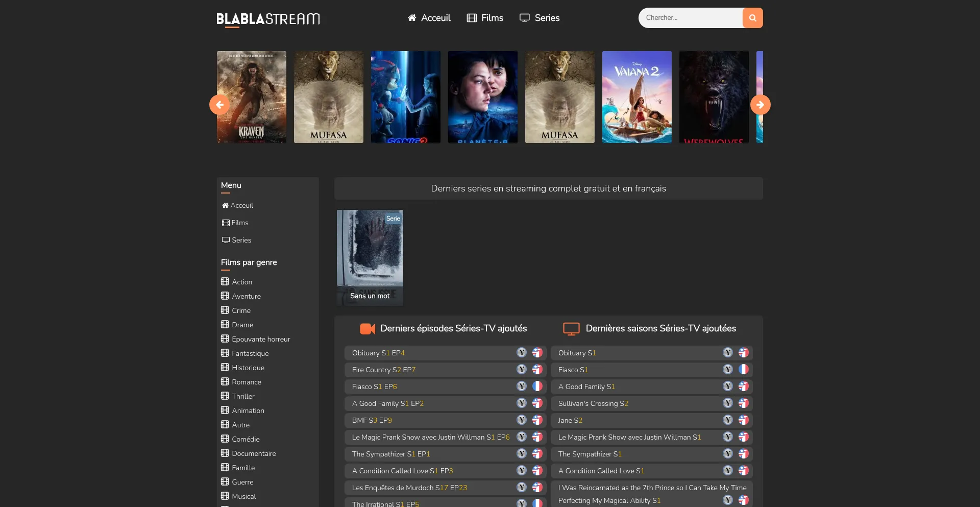
Task: Click the flag icon next to Jane S2
Action: pyautogui.click(x=743, y=420)
